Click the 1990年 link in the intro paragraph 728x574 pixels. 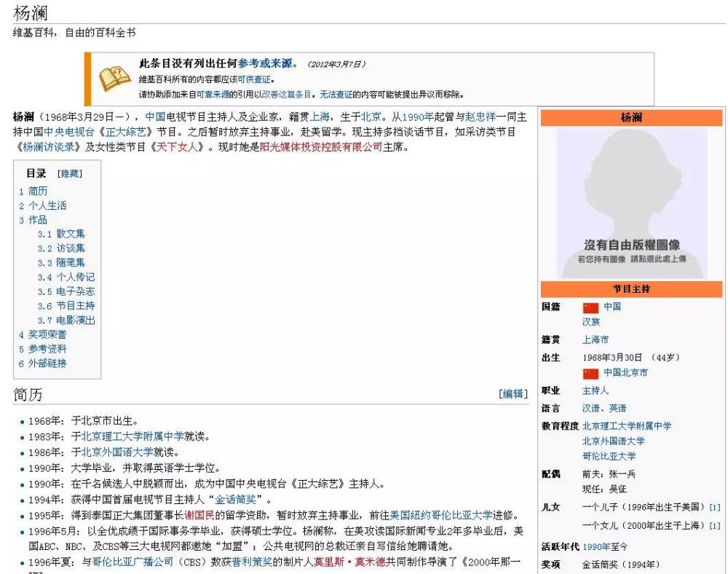418,117
